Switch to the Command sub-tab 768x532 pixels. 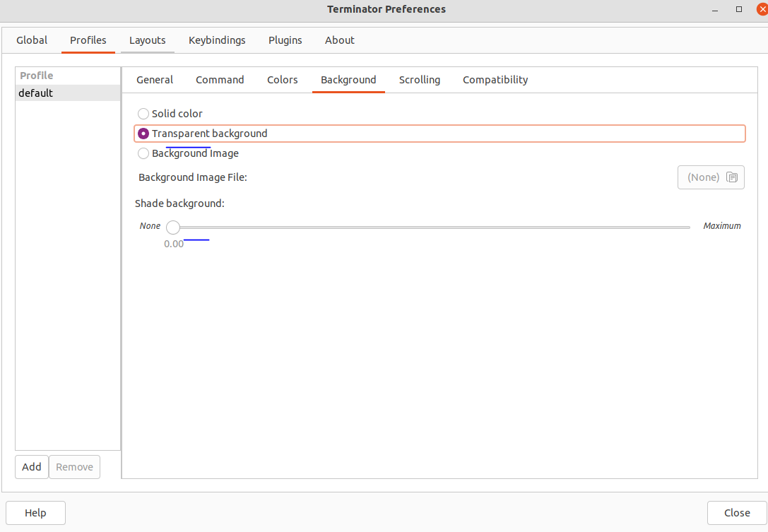(220, 80)
